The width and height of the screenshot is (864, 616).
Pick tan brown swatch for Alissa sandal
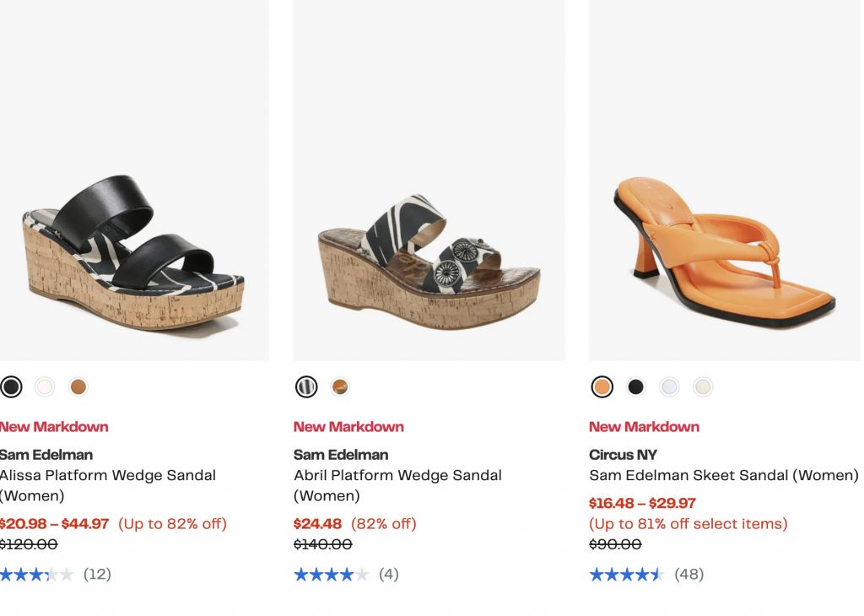pos(78,387)
